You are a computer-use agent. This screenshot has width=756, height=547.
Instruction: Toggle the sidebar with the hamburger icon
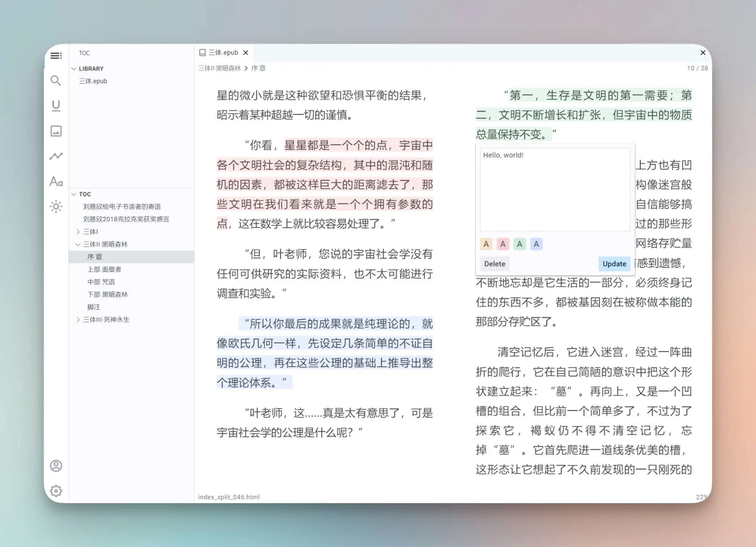pos(56,56)
